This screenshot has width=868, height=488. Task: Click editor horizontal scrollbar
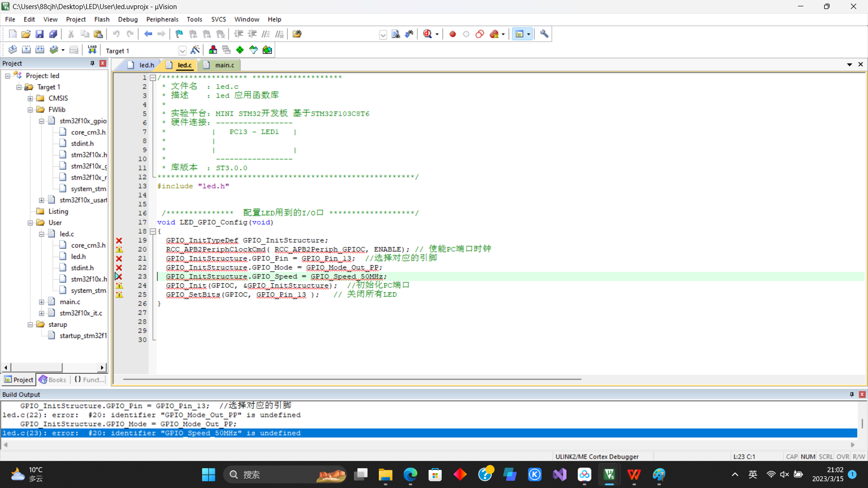[x=352, y=379]
